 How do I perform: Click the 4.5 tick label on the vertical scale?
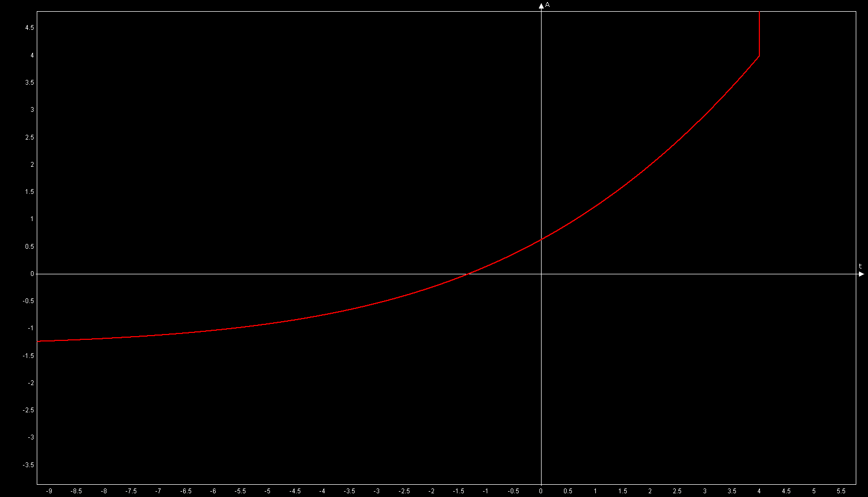[29, 28]
